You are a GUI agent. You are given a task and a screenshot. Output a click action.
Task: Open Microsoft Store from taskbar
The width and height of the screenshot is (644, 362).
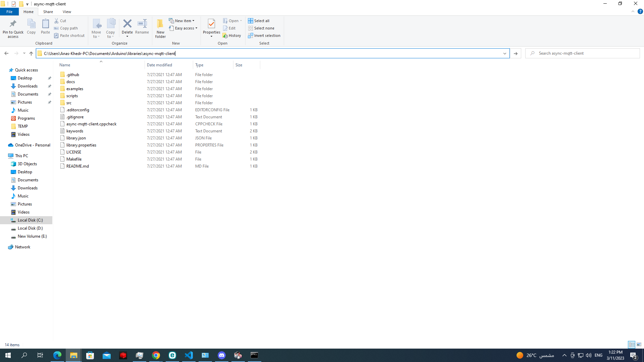tap(90, 355)
